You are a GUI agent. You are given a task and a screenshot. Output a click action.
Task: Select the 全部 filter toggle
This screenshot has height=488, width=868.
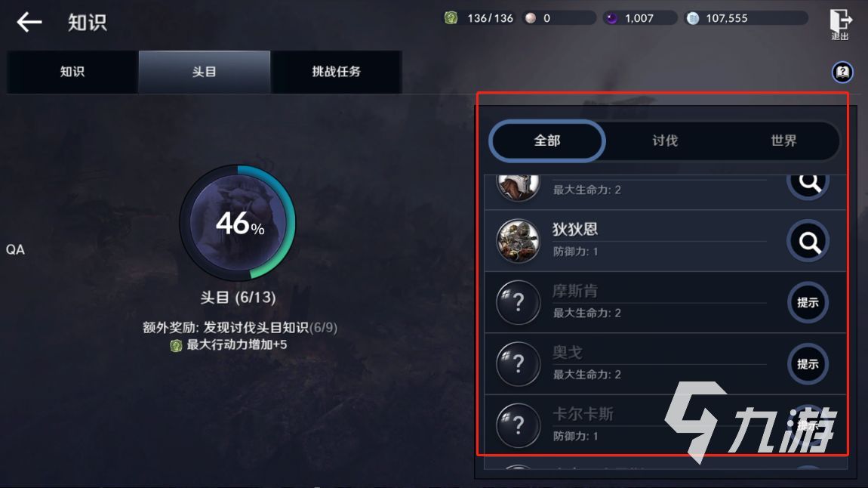coord(547,141)
